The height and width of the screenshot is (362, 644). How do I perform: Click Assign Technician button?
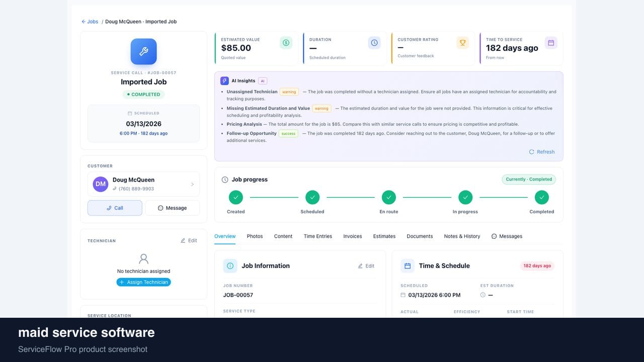[143, 282]
